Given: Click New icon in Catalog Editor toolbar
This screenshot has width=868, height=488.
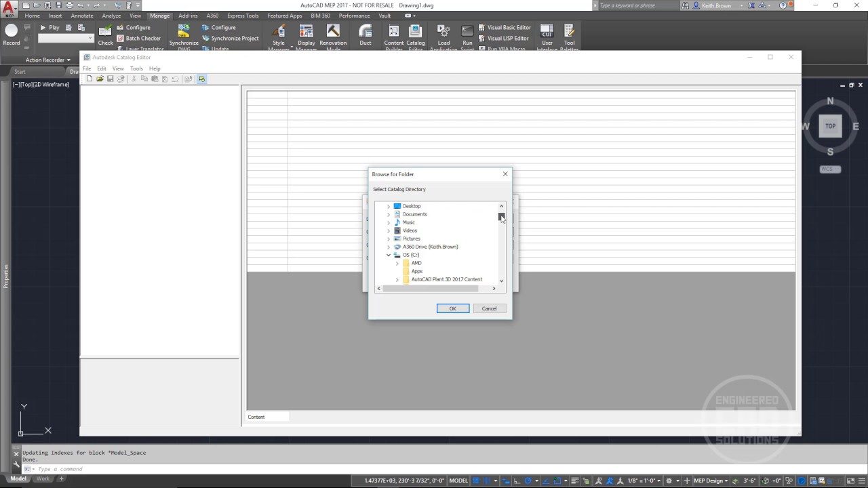Looking at the screenshot, I should coord(90,79).
